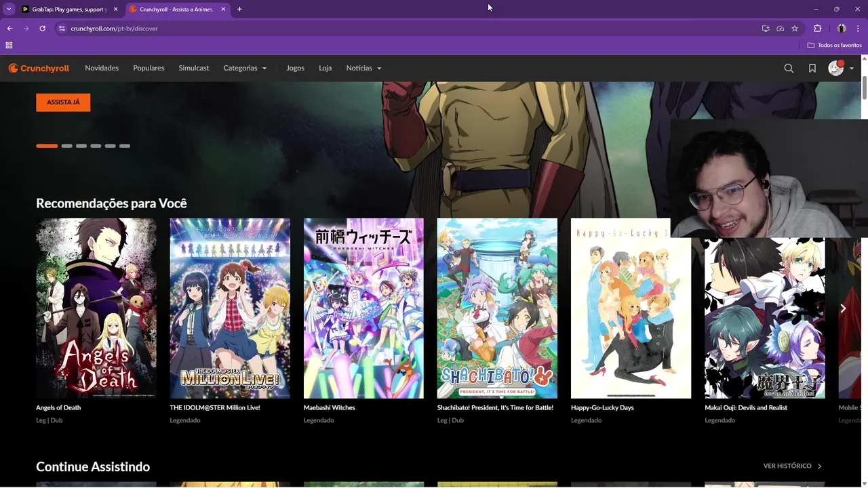Screen dimensions: 868x488
Task: Open VER HISTÓRICO link
Action: (793, 466)
